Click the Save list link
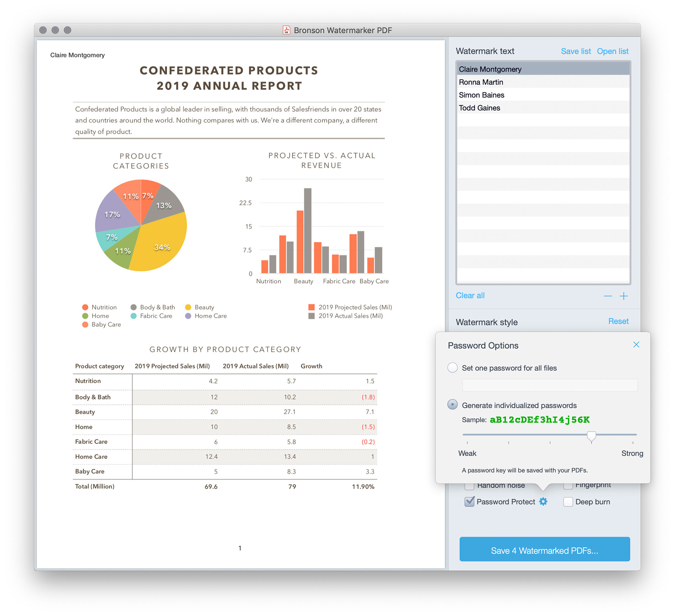675x616 pixels. (576, 51)
